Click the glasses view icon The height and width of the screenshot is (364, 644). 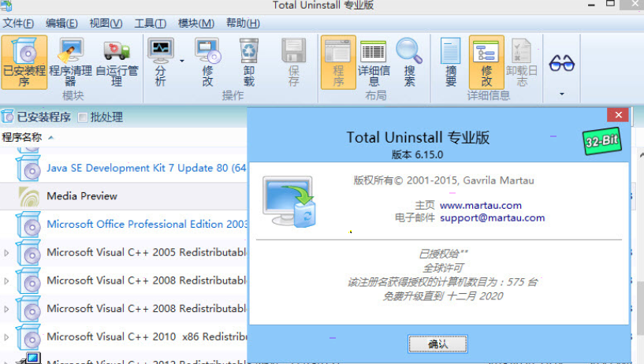pos(561,63)
